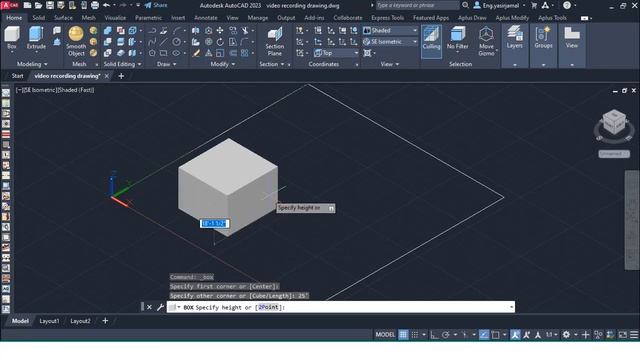
Task: Click the dynamic height input box near cube
Action: [214, 223]
